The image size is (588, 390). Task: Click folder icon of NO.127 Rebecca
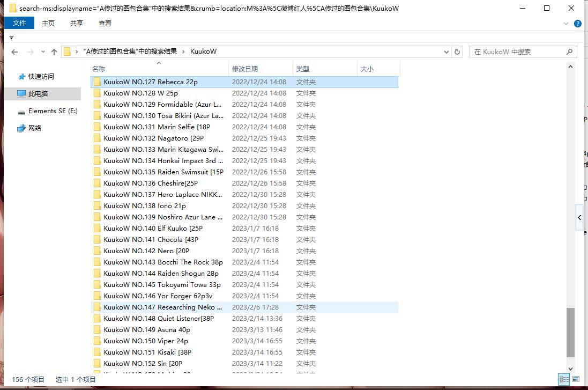97,82
